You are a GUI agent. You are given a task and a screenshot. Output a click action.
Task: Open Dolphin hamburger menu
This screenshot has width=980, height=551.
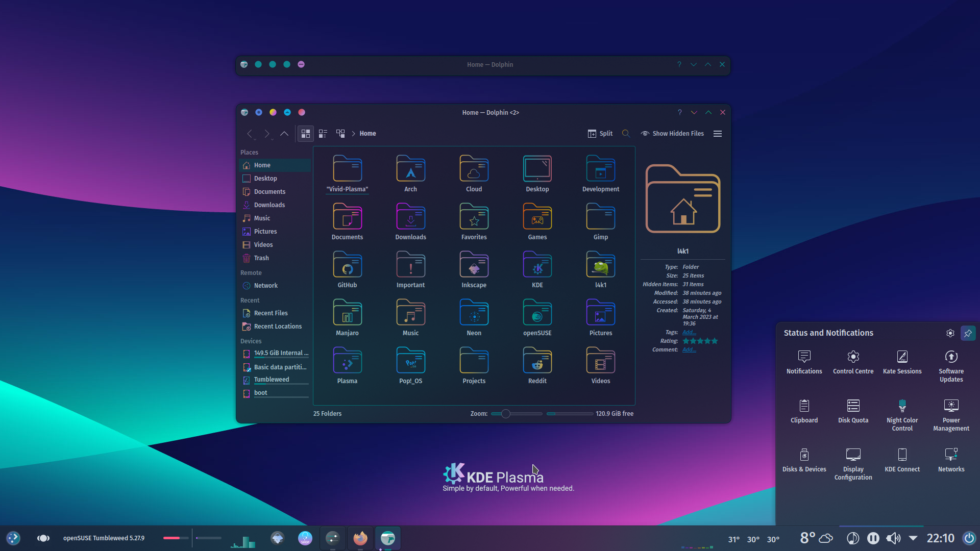[718, 134]
